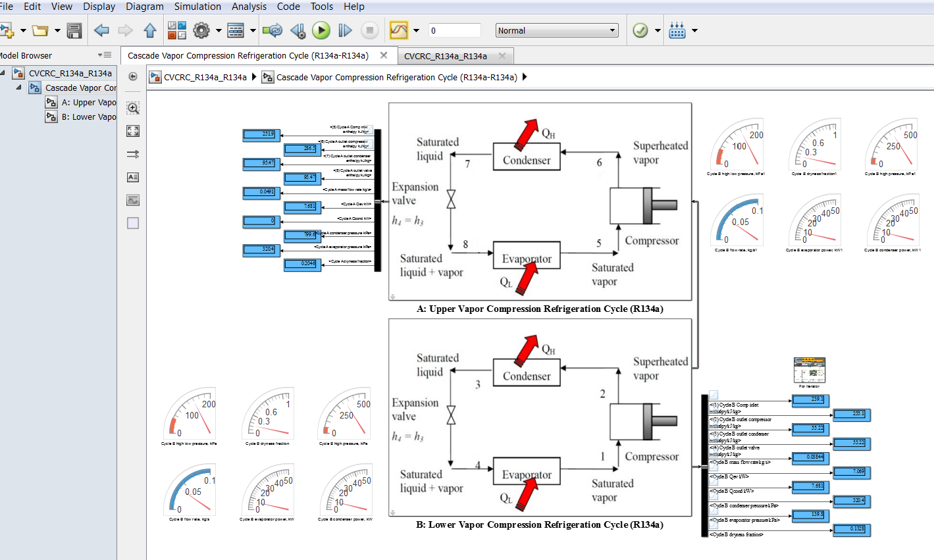Viewport: 934px width, 560px height.
Task: Click the Update Diagram refresh icon
Action: click(x=272, y=30)
